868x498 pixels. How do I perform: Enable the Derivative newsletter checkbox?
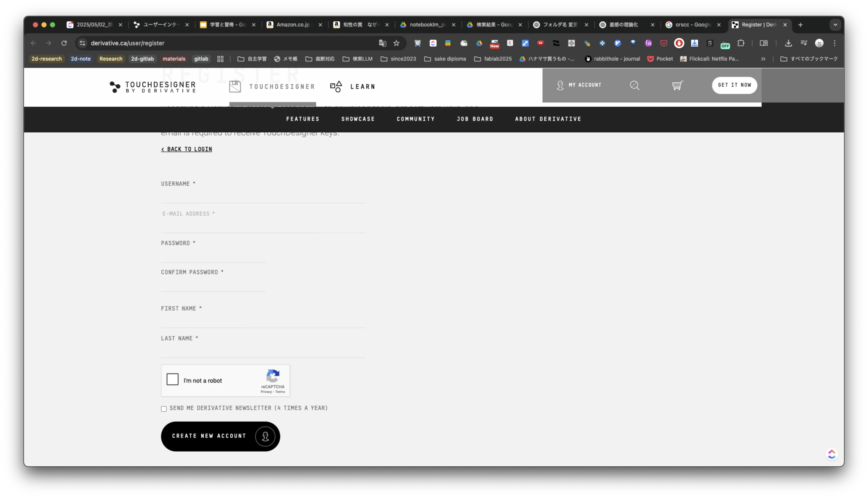[164, 409]
